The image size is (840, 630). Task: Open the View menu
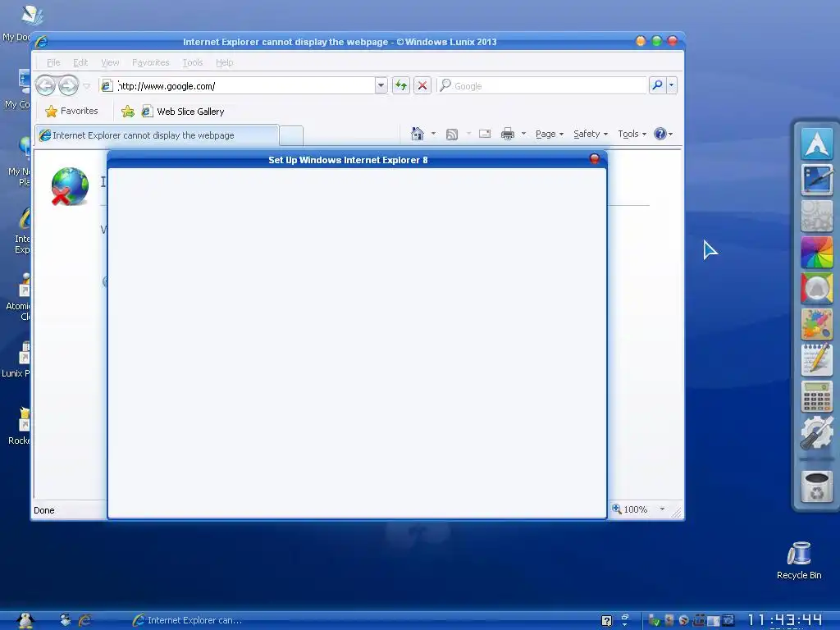tap(111, 62)
